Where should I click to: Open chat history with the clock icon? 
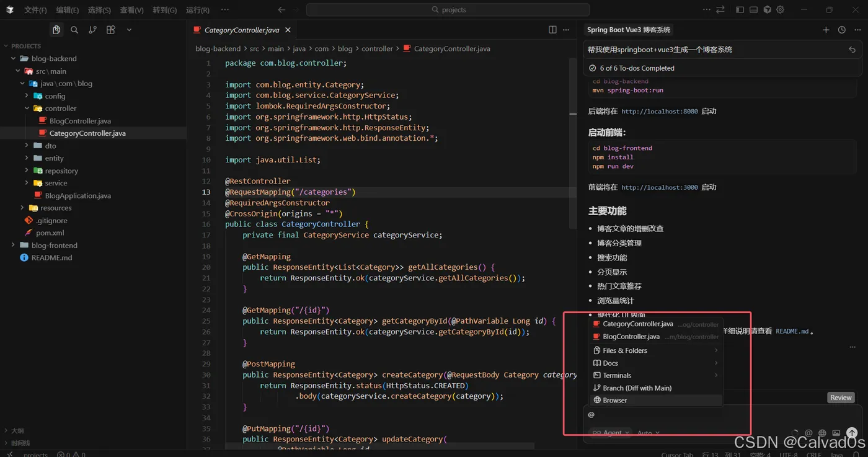pos(841,30)
